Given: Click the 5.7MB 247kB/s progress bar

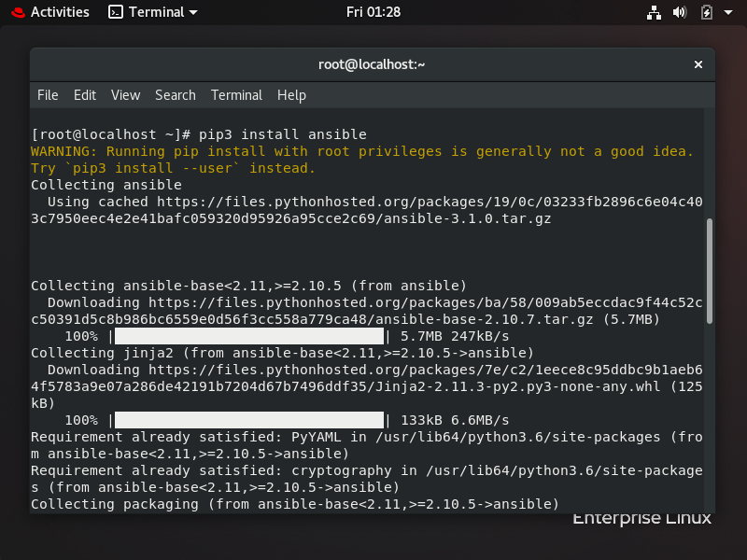Looking at the screenshot, I should pyautogui.click(x=249, y=336).
